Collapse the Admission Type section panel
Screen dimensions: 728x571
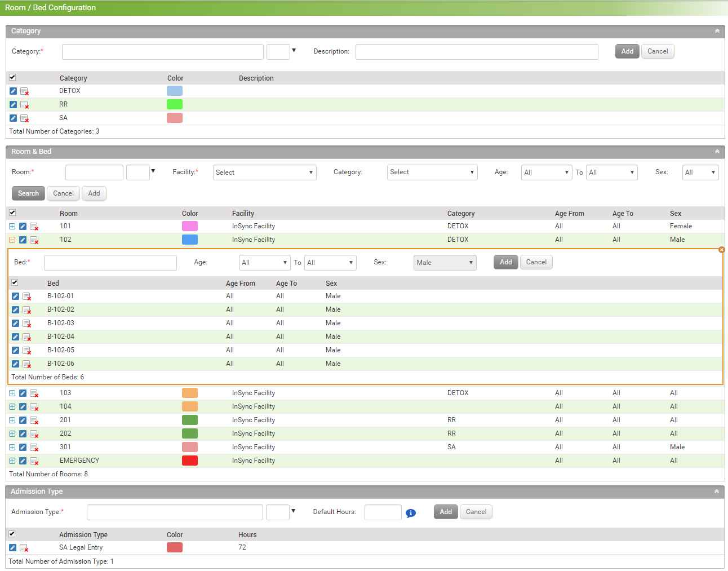click(x=716, y=492)
